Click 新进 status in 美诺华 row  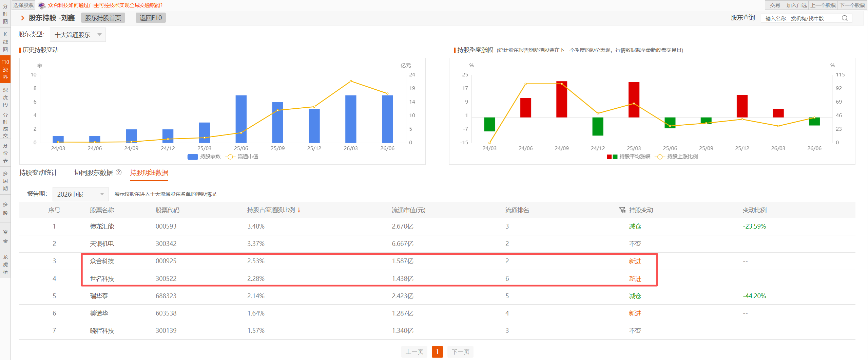point(635,313)
